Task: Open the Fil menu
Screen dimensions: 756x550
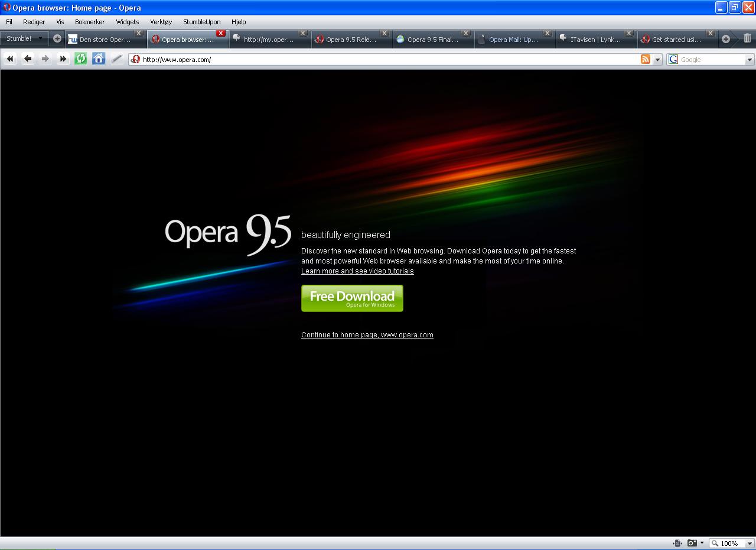Action: (x=9, y=22)
